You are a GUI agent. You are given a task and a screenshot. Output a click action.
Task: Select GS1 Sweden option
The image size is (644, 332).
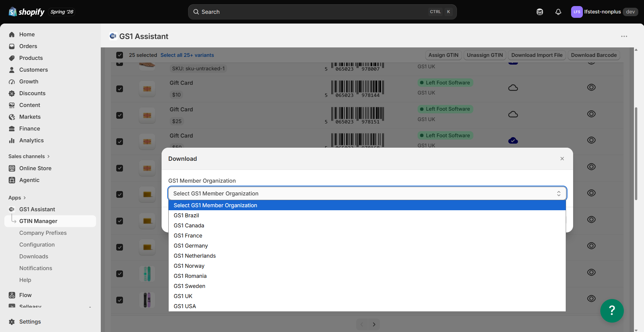(x=367, y=286)
